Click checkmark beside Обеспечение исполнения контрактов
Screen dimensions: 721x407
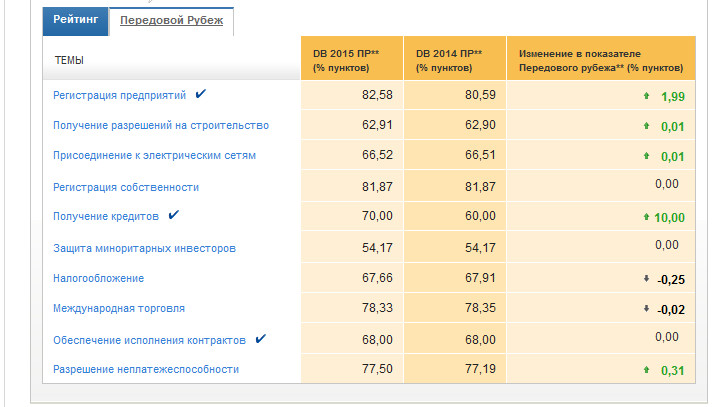coord(260,339)
